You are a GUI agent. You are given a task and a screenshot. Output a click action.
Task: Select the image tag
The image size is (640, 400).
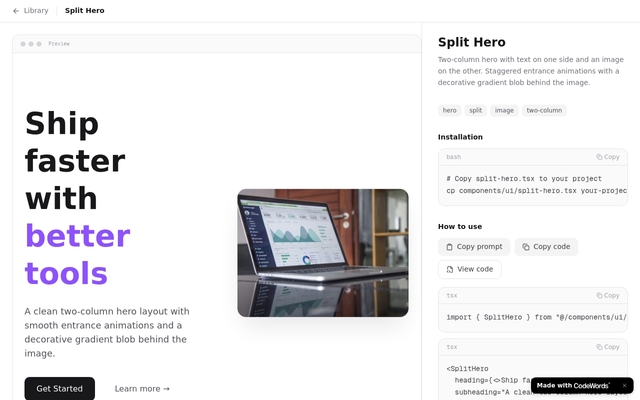504,110
